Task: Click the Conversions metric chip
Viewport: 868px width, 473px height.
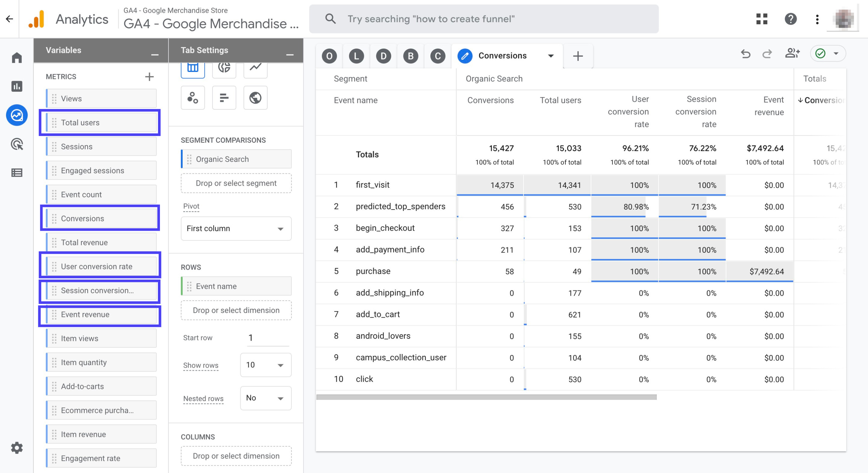Action: (x=101, y=219)
